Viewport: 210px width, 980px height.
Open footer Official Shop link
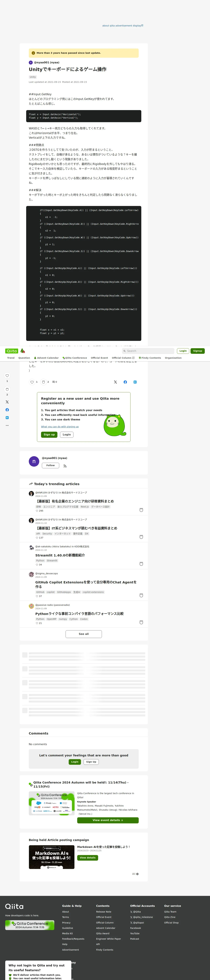tap(172, 923)
